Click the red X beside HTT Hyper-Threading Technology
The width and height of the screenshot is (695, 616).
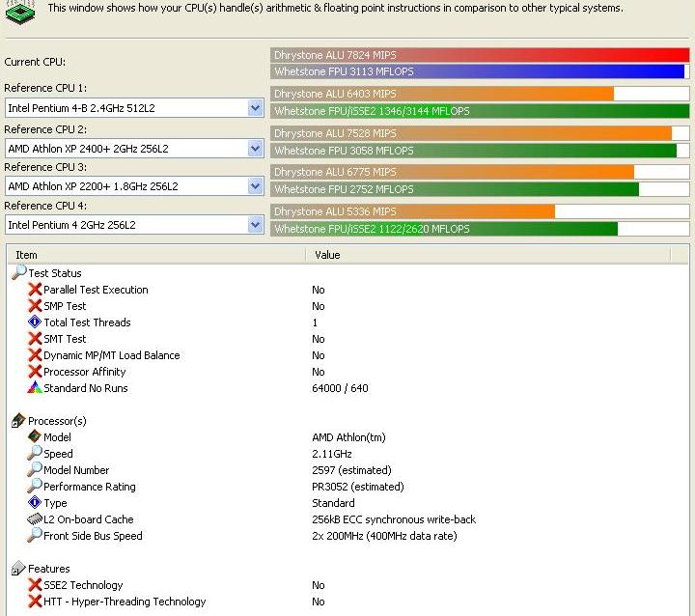tap(35, 602)
